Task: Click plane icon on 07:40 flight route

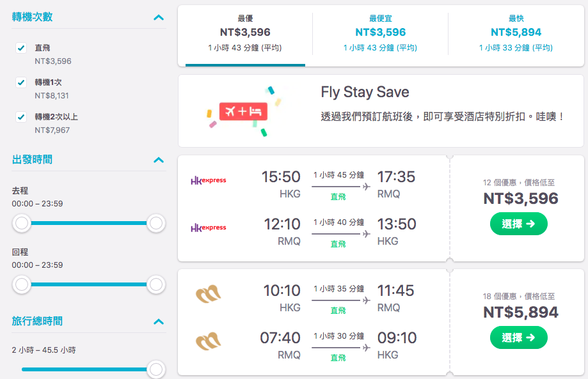Action: pyautogui.click(x=366, y=348)
